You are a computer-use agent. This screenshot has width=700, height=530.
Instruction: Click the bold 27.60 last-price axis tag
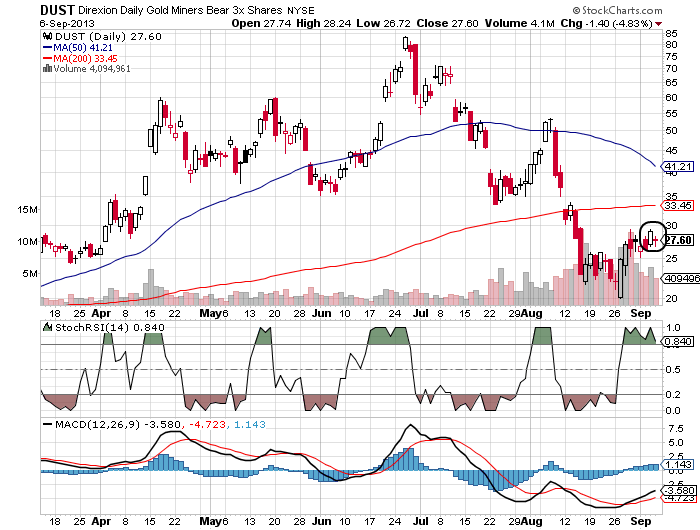click(x=677, y=240)
